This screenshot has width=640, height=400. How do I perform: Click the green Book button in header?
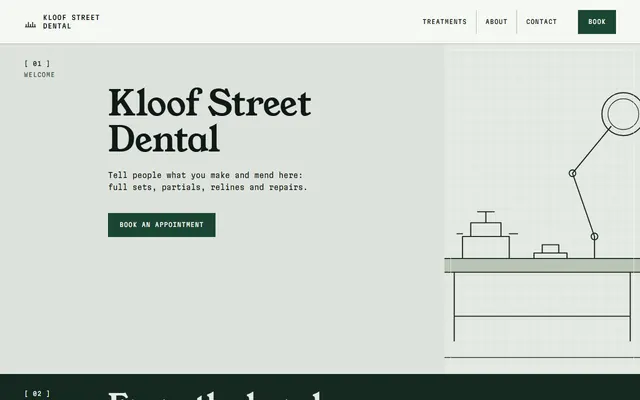pyautogui.click(x=597, y=22)
